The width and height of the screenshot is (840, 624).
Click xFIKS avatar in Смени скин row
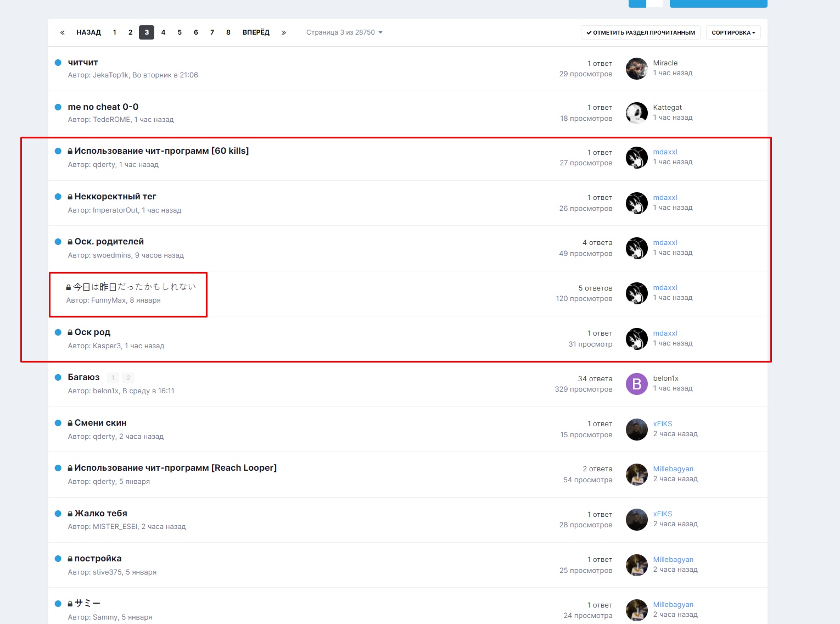click(636, 430)
